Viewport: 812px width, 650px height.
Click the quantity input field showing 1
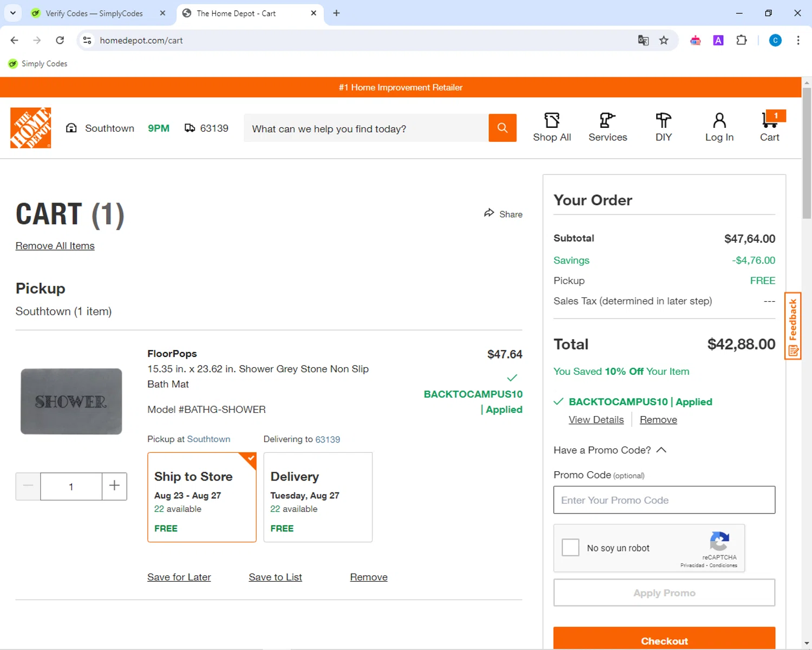tap(71, 486)
